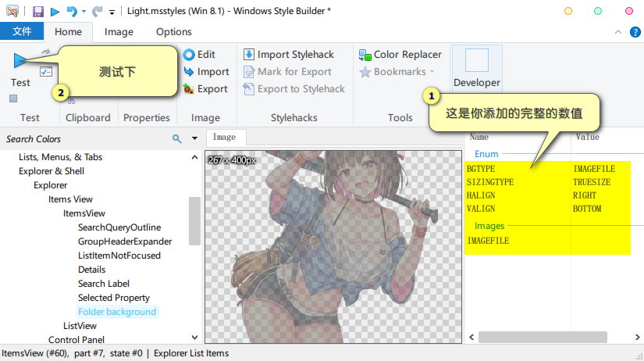This screenshot has width=644, height=361.
Task: Collapse the ribbon with the chevron
Action: [x=618, y=32]
